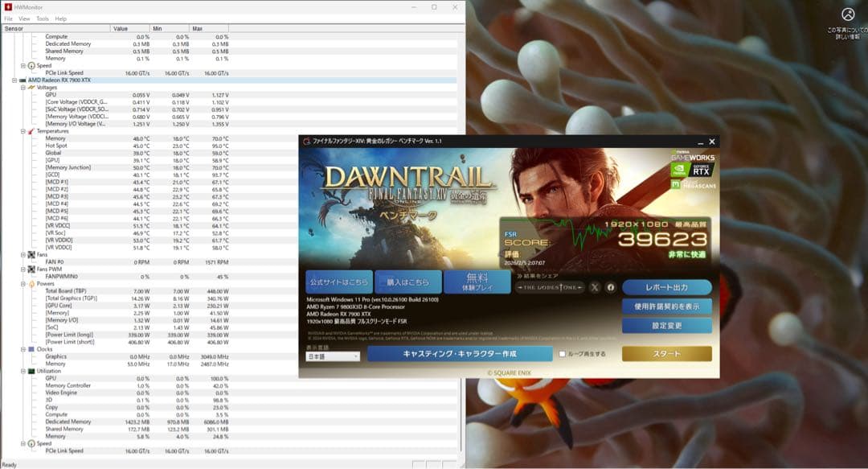Click the X (Twitter) share icon
This screenshot has width=868, height=469.
(595, 287)
